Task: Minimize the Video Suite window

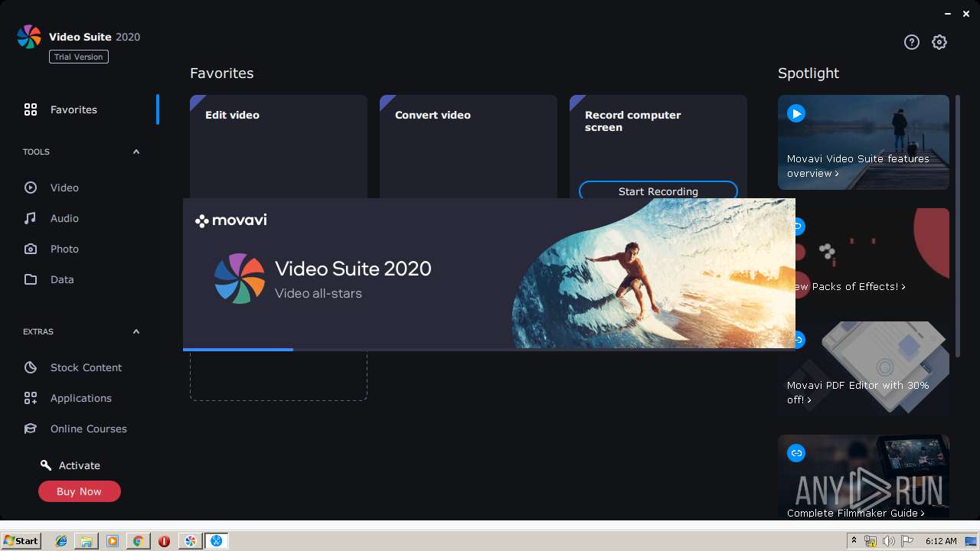Action: coord(949,14)
